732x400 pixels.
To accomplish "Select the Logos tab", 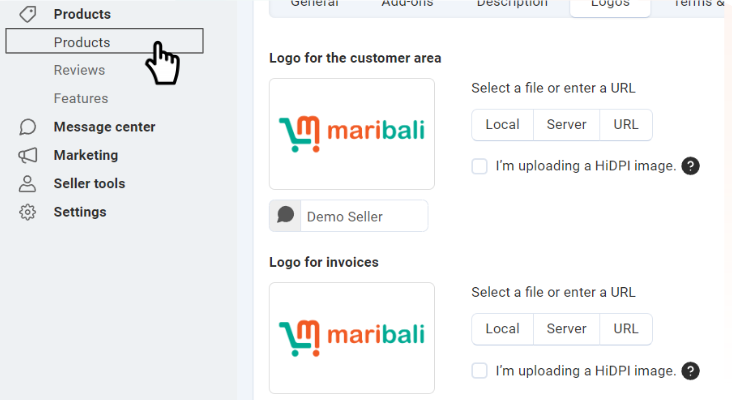I will 609,4.
